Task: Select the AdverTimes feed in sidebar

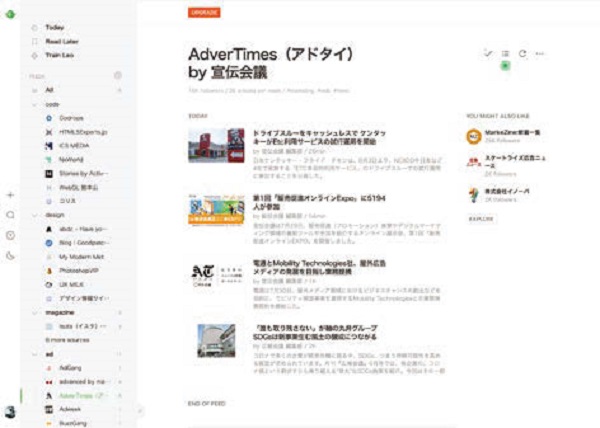Action: pos(83,396)
